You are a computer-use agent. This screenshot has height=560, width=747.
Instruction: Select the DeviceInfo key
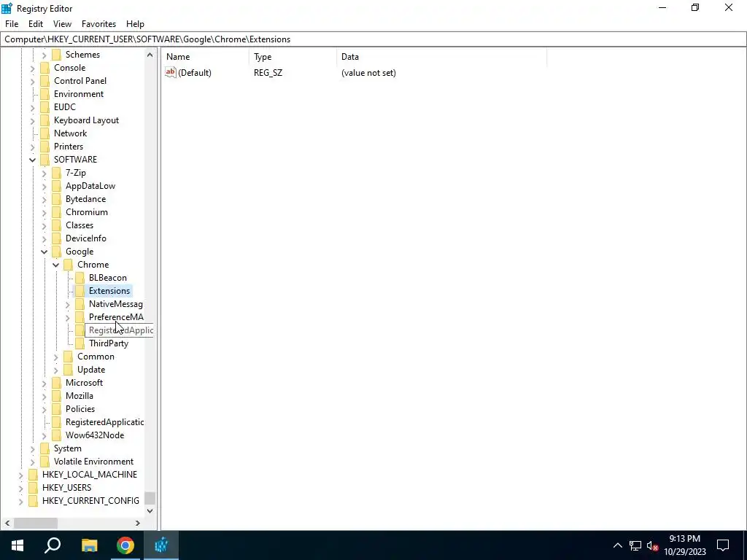click(x=86, y=238)
